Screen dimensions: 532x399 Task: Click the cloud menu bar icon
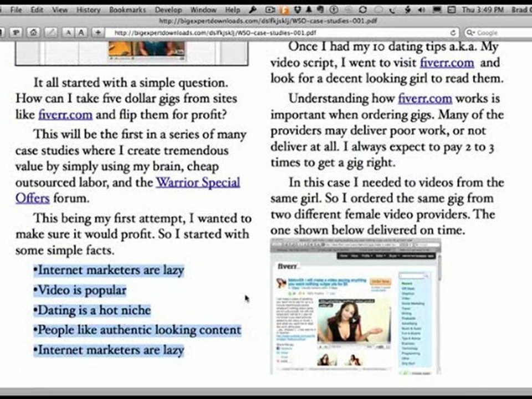tap(349, 10)
